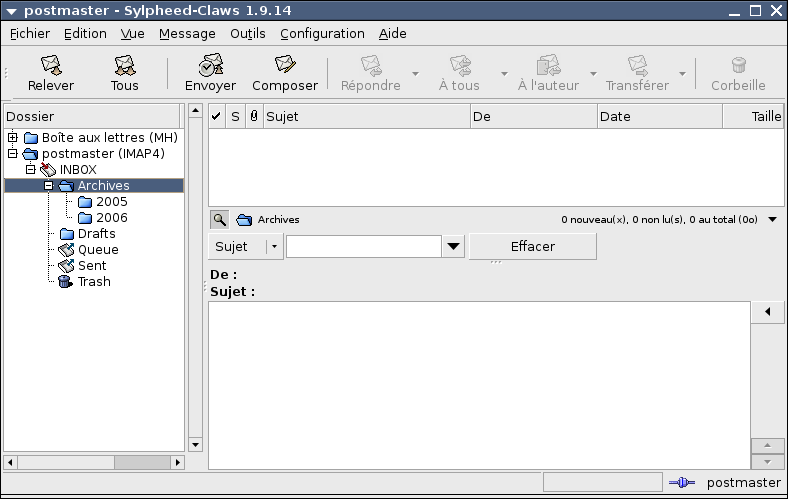Open the Sent folder
The width and height of the screenshot is (788, 499).
(92, 266)
